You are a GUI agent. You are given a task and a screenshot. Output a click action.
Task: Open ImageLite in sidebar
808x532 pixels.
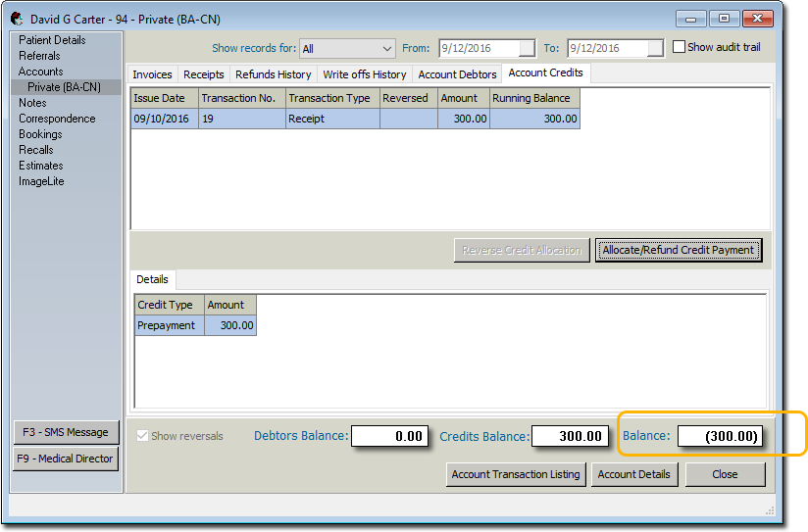click(x=41, y=181)
